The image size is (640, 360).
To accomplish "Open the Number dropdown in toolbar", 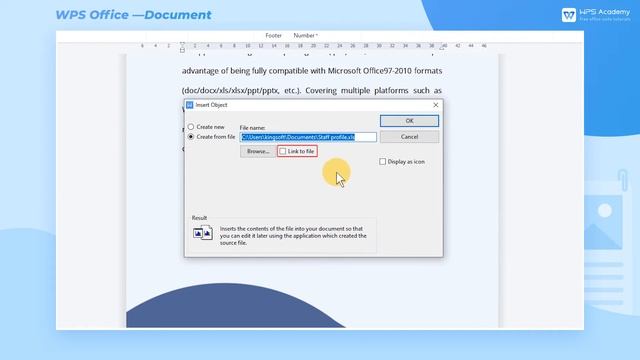I will pyautogui.click(x=305, y=36).
